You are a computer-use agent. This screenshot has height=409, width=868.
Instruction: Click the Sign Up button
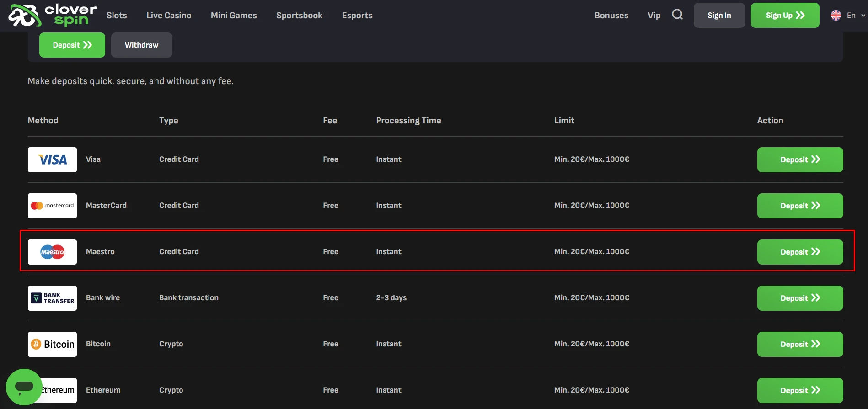pos(785,15)
